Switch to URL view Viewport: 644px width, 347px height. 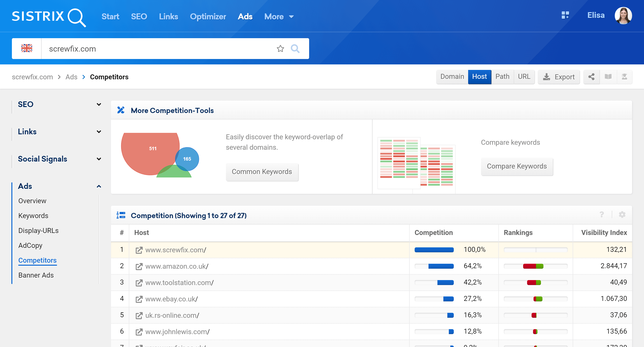pyautogui.click(x=524, y=77)
